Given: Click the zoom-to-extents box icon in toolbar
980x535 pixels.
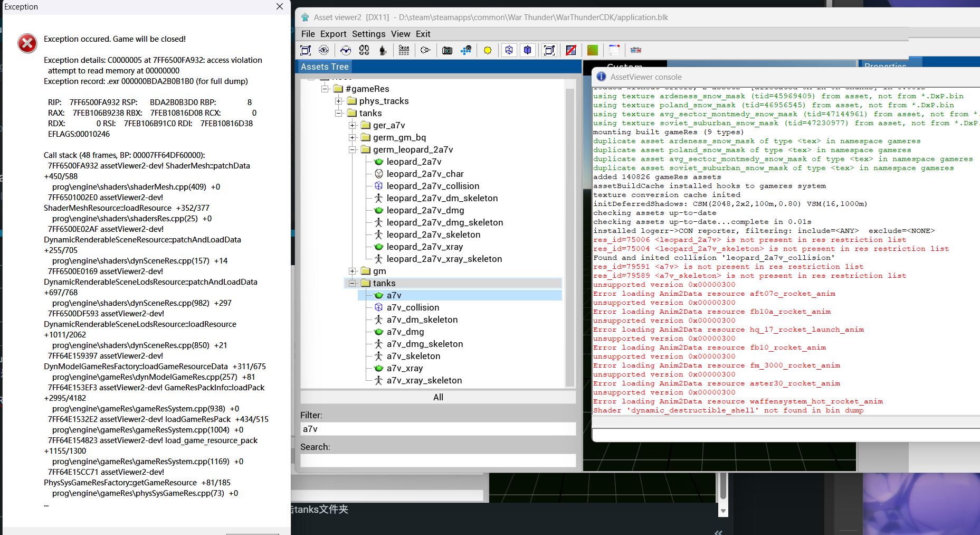Looking at the screenshot, I should (x=306, y=50).
